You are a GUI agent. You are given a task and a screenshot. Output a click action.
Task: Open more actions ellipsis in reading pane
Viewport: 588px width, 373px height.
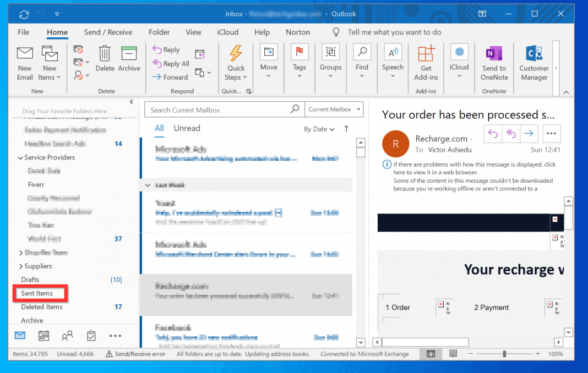coord(551,134)
